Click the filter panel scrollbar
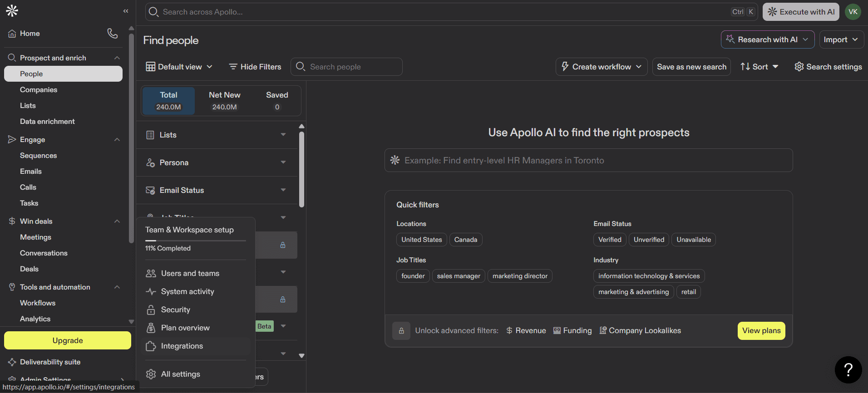868x393 pixels. [x=301, y=170]
